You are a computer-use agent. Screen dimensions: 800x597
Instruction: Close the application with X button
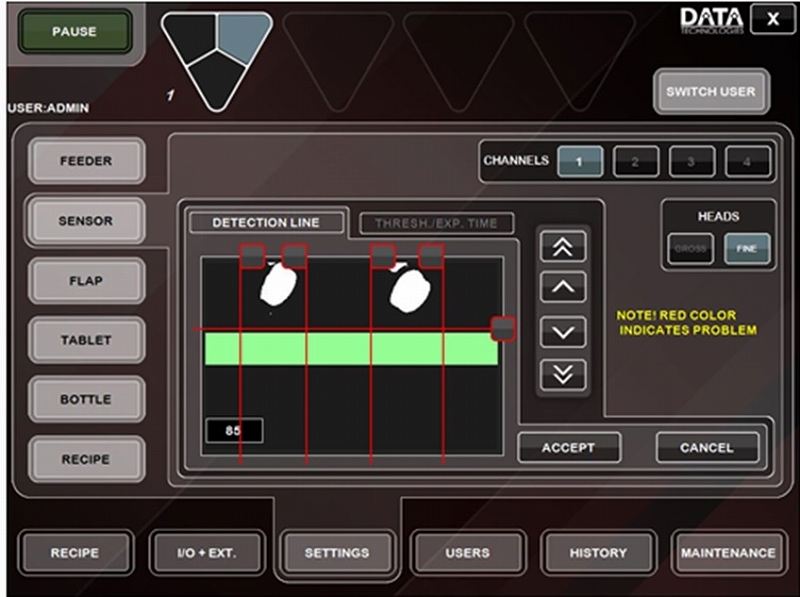coord(773,21)
